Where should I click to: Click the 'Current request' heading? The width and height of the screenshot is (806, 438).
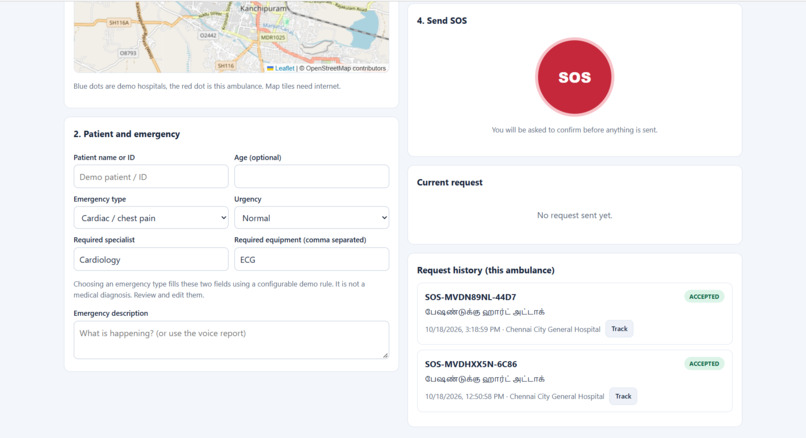coord(450,182)
